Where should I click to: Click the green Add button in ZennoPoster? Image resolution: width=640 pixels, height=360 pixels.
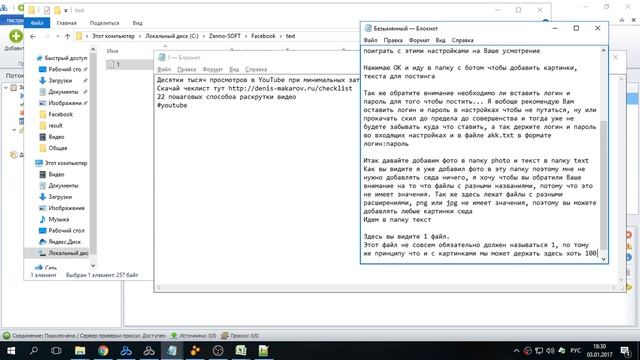16,36
